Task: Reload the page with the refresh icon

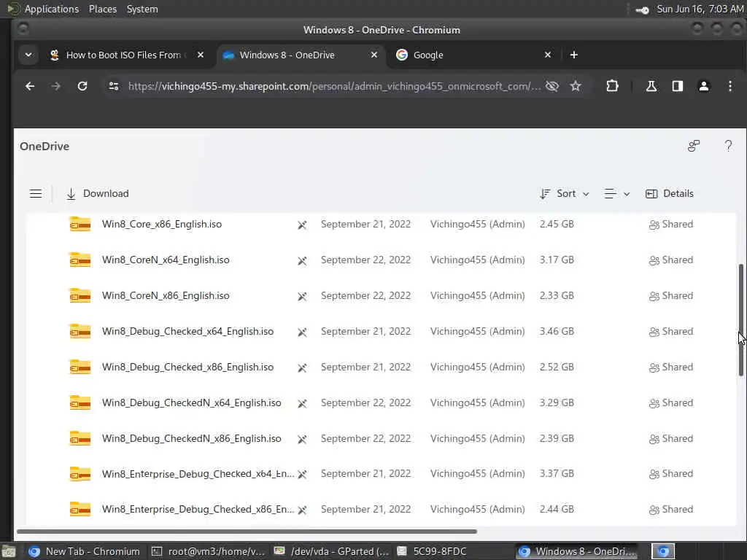Action: (x=82, y=86)
